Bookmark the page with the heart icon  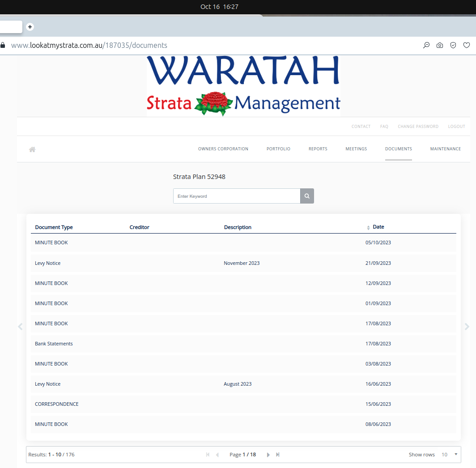[x=467, y=45]
